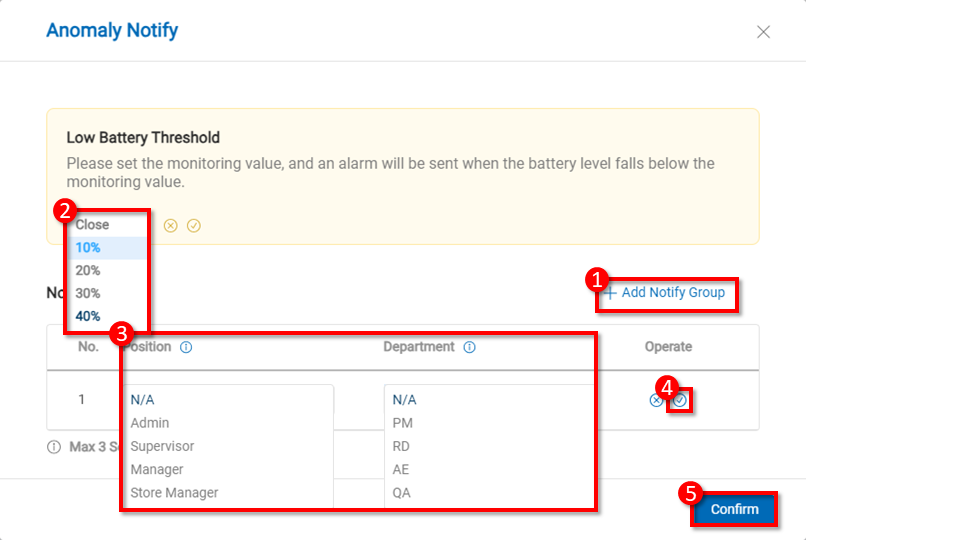Save notify group row 1 with checkmark
Screen dimensions: 960x540
click(x=680, y=400)
